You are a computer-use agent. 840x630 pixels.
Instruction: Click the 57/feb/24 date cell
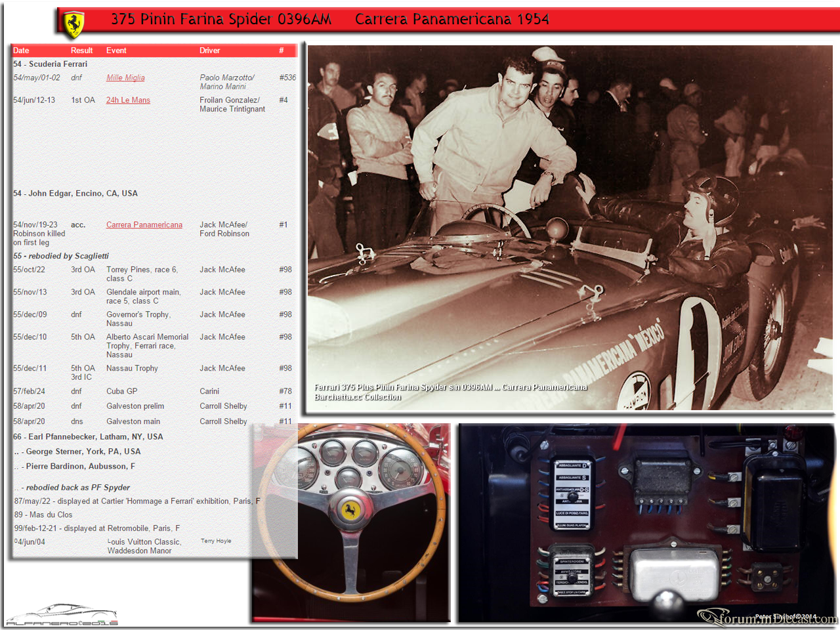pos(30,391)
